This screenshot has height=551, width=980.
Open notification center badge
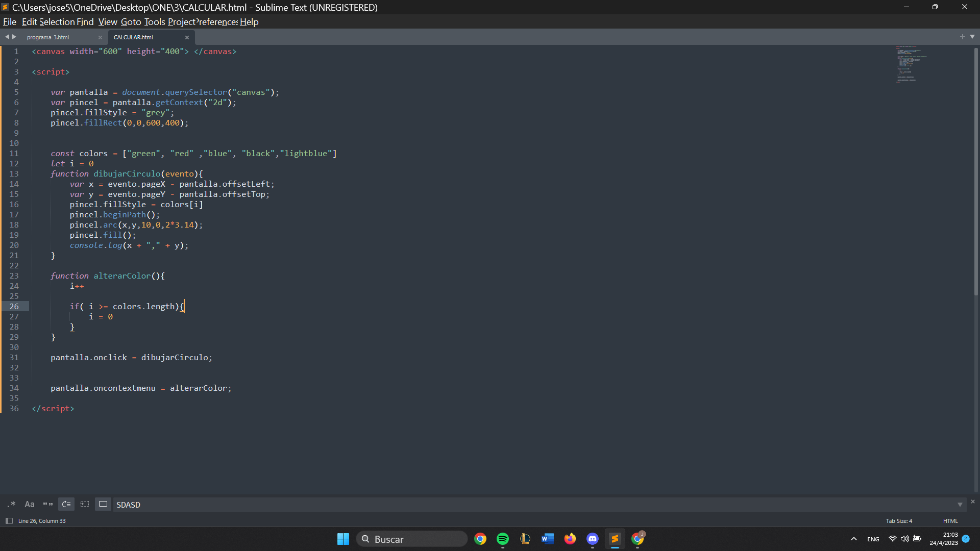[966, 539]
